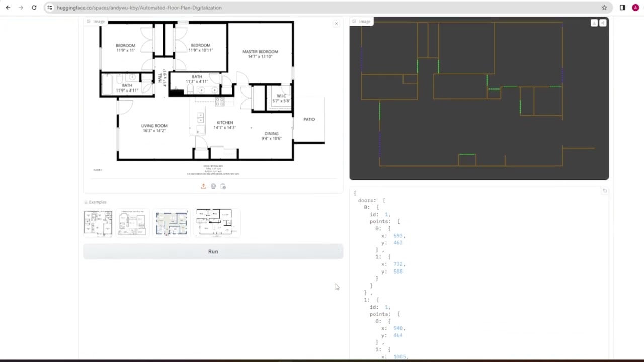Open the browser side panel icon
Image resolution: width=644 pixels, height=362 pixels.
622,8
